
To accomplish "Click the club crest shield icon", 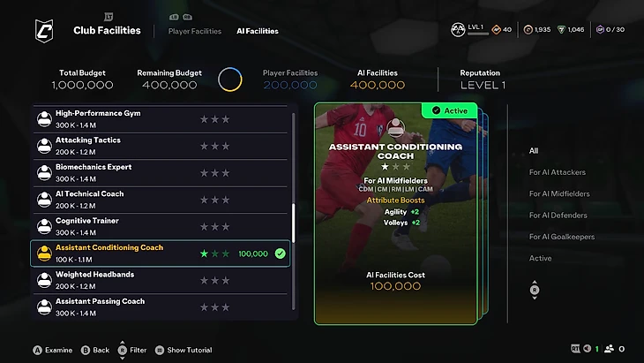I will 44,31.
